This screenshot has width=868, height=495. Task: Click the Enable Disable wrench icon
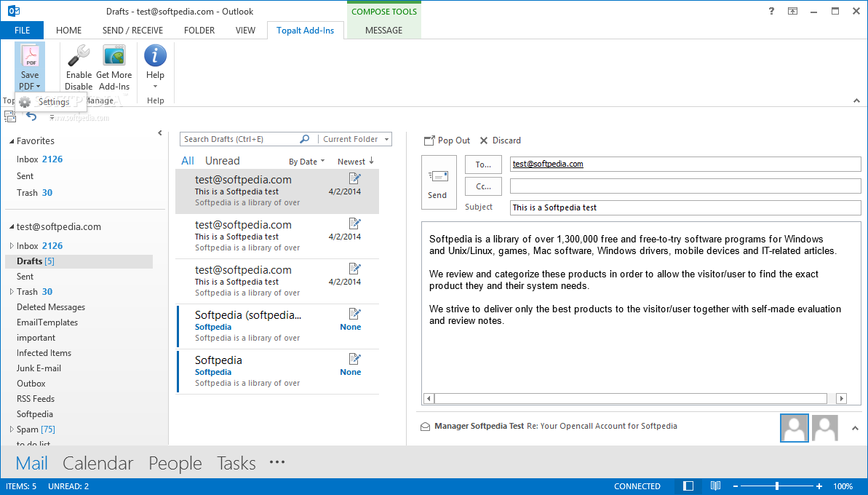pos(79,56)
